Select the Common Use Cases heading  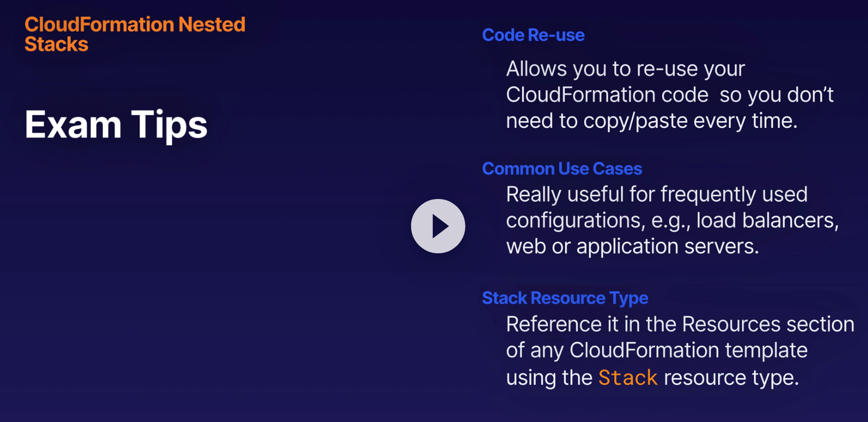(x=562, y=169)
